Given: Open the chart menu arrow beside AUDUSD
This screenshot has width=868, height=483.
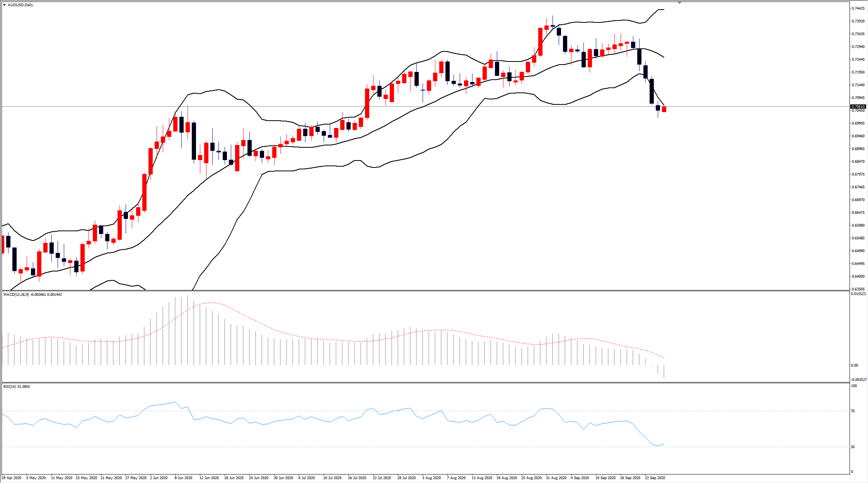Looking at the screenshot, I should 4,5.
